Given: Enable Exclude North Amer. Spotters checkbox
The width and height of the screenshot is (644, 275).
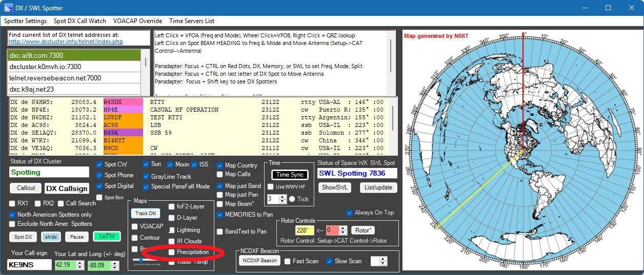Looking at the screenshot, I should coord(12,224).
